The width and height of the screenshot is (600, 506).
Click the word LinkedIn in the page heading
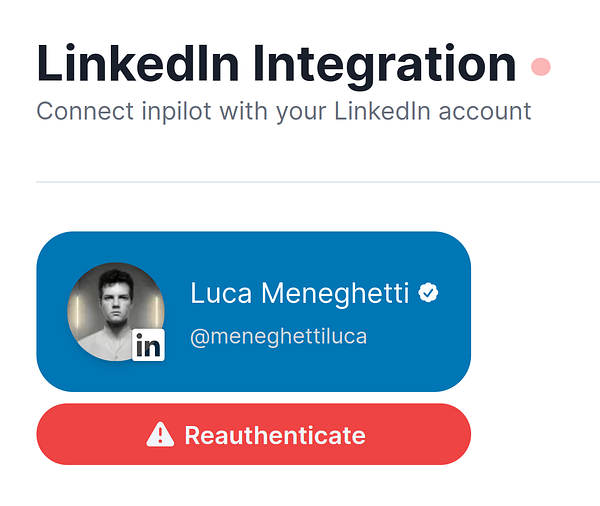(137, 62)
